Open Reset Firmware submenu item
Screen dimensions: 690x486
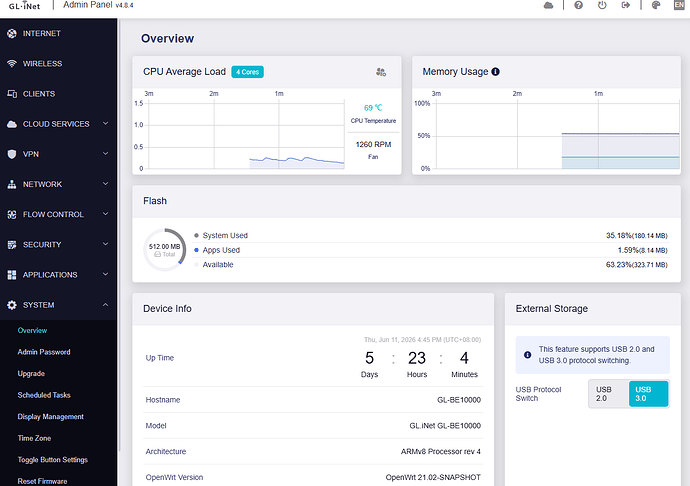click(42, 481)
